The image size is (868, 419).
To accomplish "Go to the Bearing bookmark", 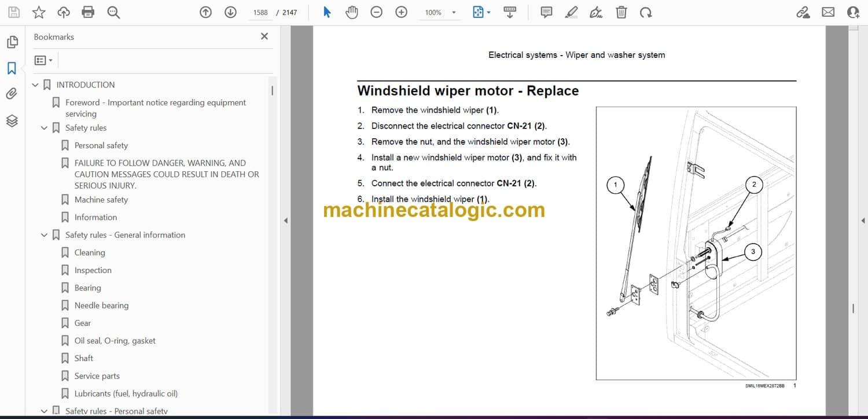I will (x=88, y=288).
